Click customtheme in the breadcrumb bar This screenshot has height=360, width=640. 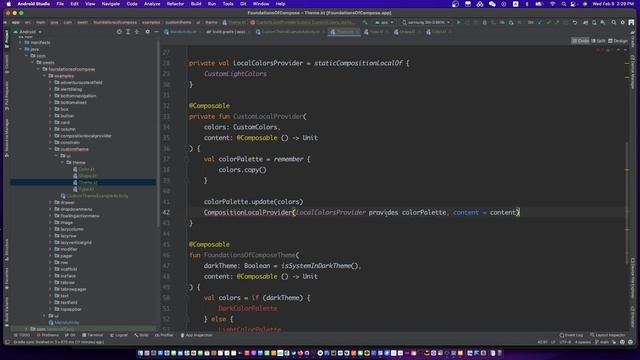tap(178, 22)
